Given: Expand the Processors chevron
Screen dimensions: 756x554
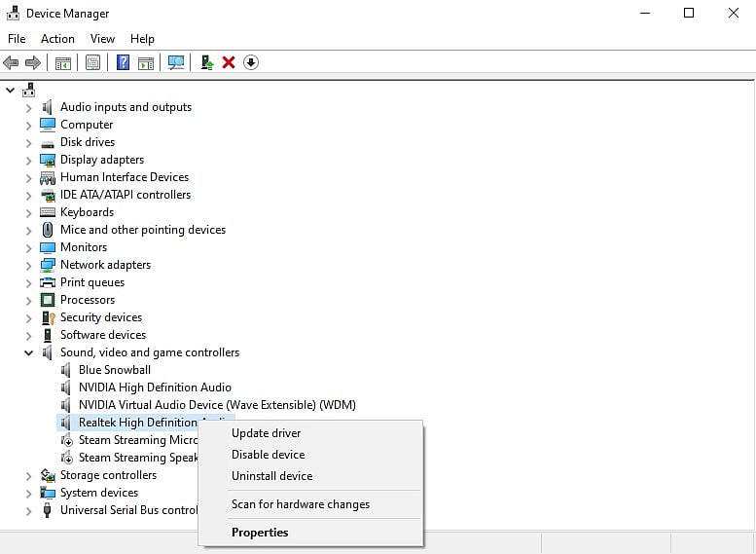Looking at the screenshot, I should pyautogui.click(x=28, y=301).
